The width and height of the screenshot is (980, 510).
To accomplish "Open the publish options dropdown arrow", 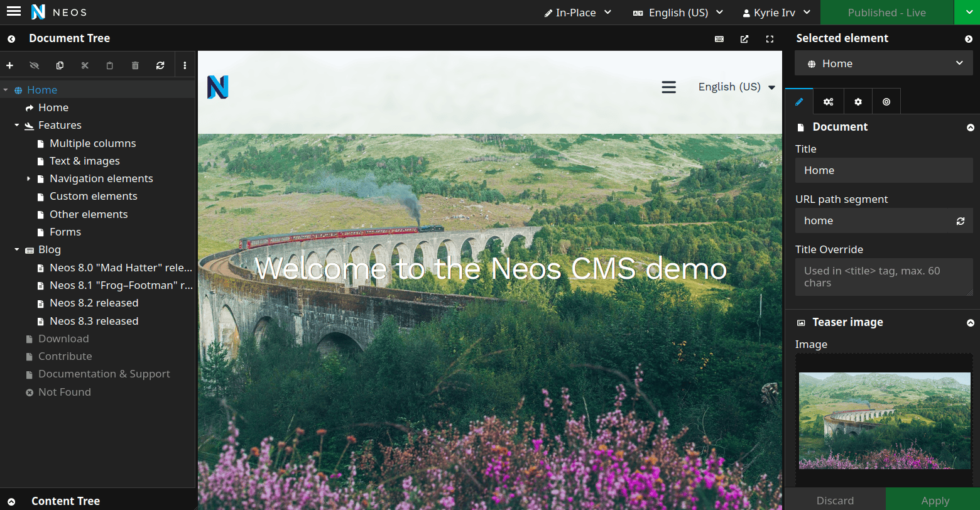I will tap(967, 13).
